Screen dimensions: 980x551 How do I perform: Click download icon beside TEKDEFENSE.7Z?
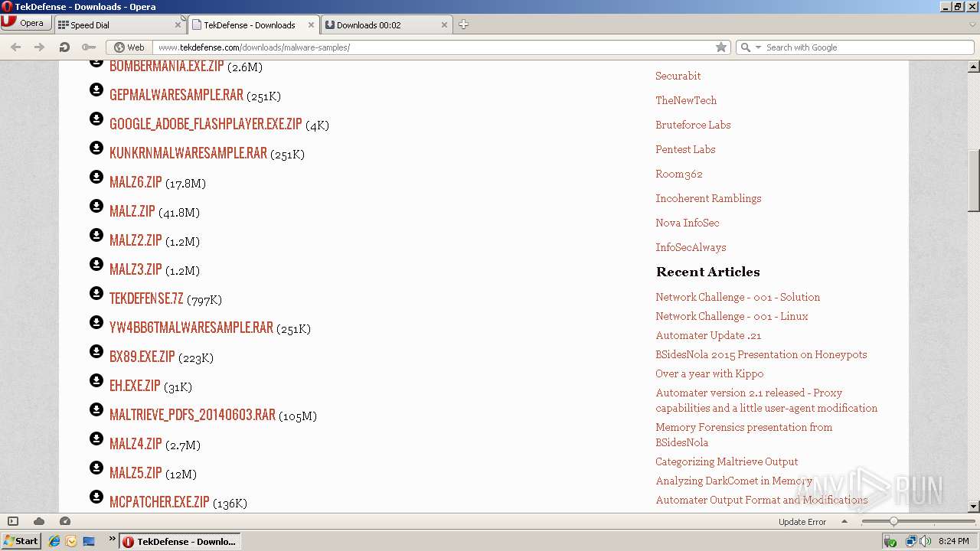96,293
